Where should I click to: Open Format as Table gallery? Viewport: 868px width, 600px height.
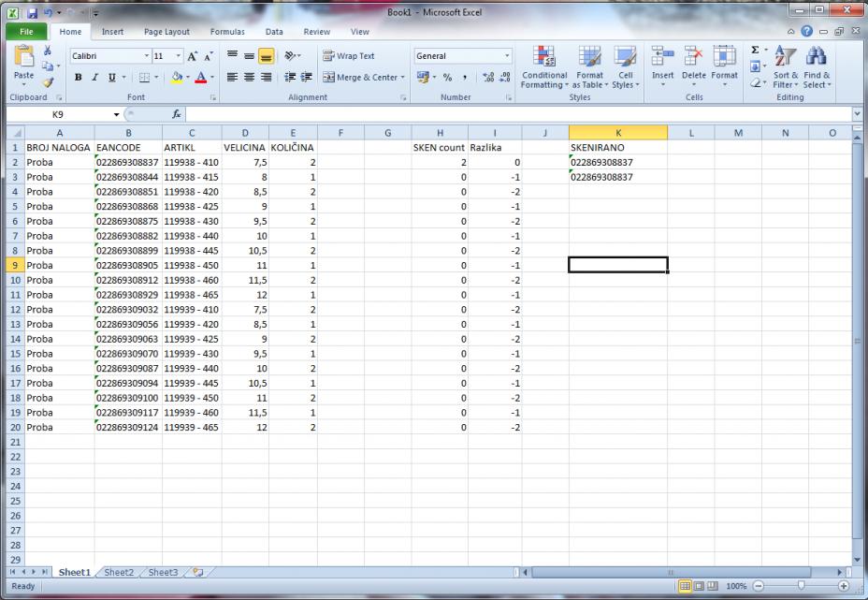click(589, 67)
